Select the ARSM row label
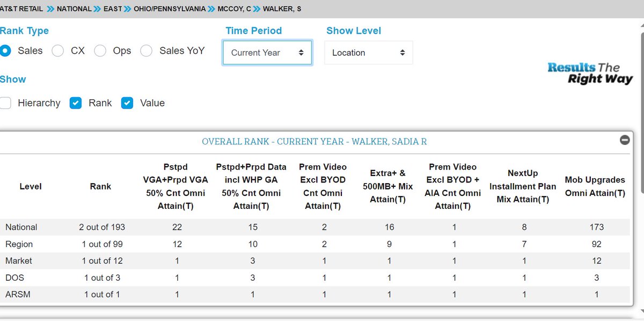 pyautogui.click(x=17, y=294)
